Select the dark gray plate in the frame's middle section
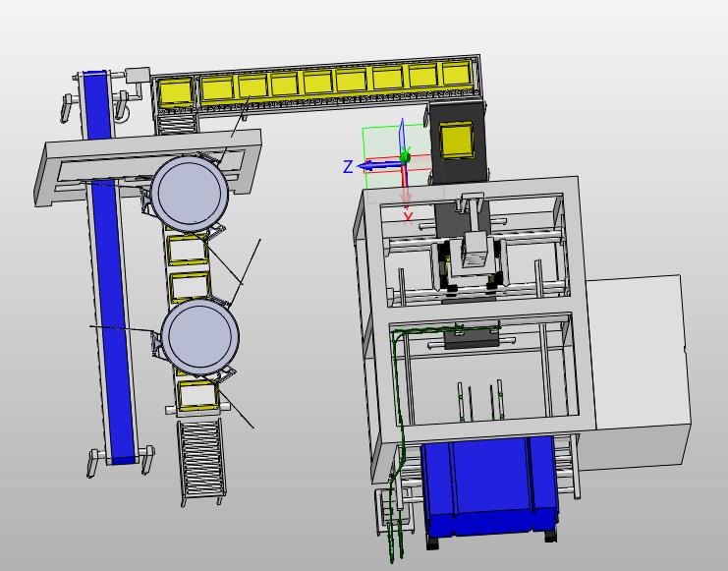The image size is (728, 571). coord(472,339)
